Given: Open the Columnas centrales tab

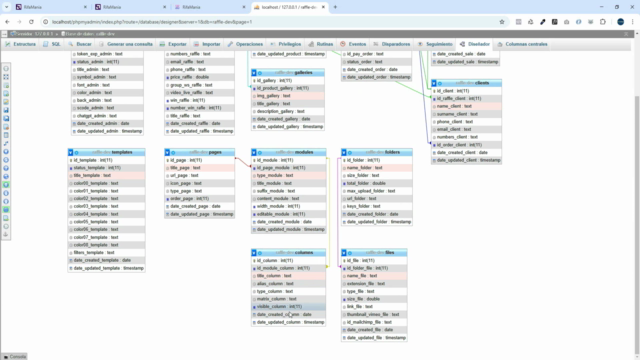Looking at the screenshot, I should click(x=522, y=44).
